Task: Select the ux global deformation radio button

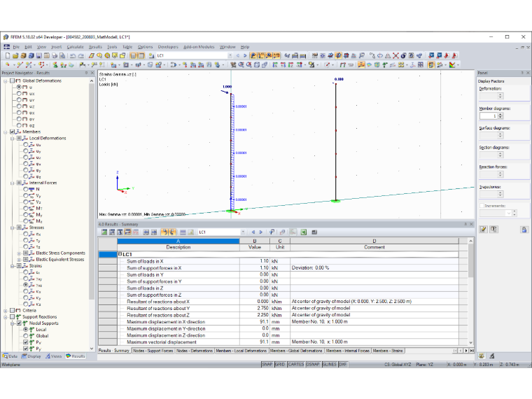Action: point(19,94)
